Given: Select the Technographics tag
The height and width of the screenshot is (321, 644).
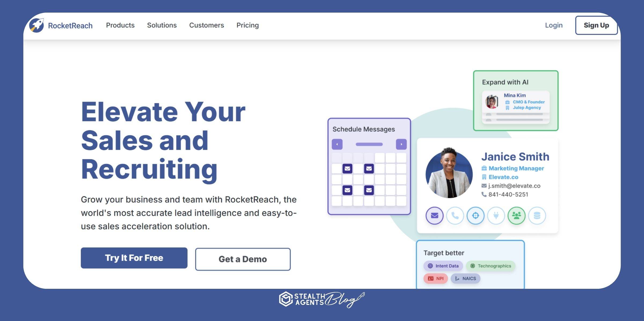Looking at the screenshot, I should [491, 266].
